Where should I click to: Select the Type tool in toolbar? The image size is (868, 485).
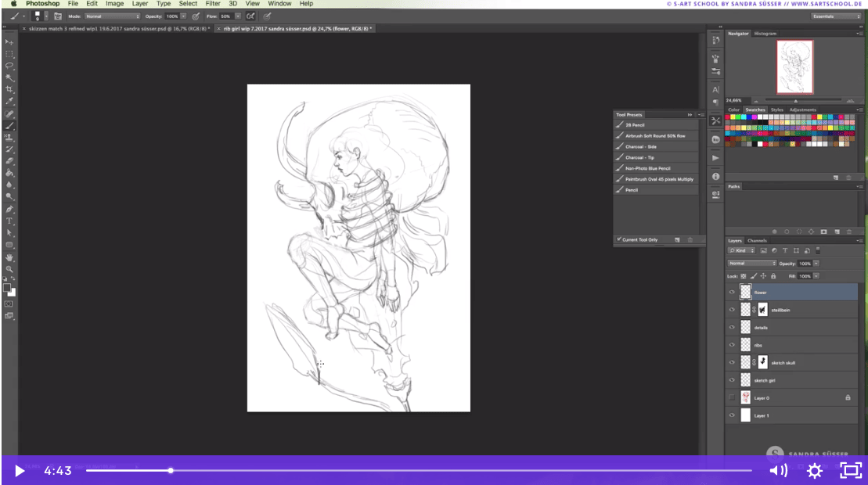pyautogui.click(x=9, y=221)
